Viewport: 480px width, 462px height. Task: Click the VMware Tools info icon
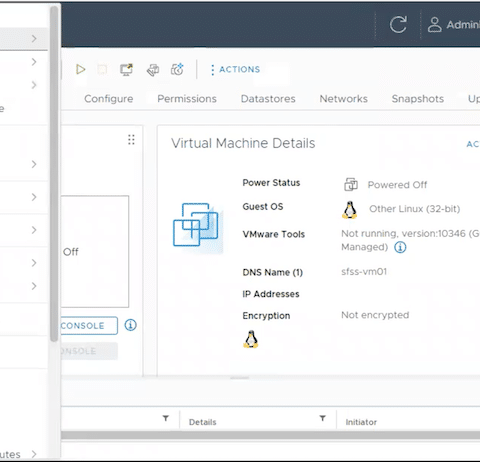400,247
